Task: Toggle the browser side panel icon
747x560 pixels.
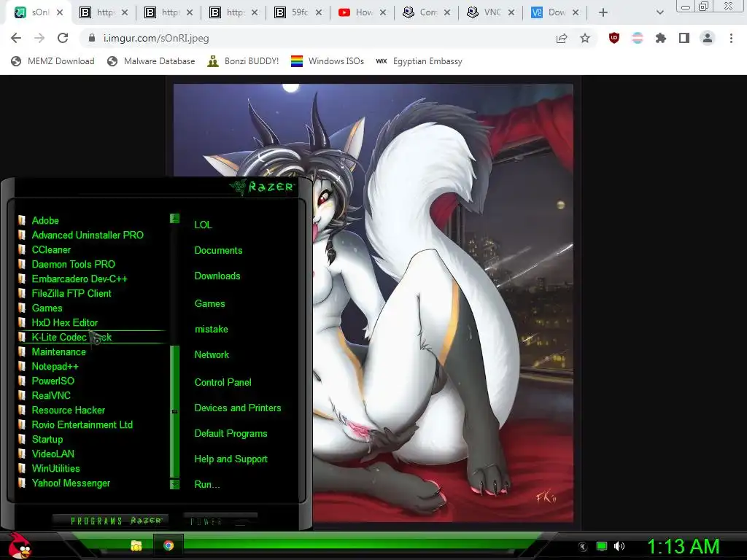Action: (684, 38)
